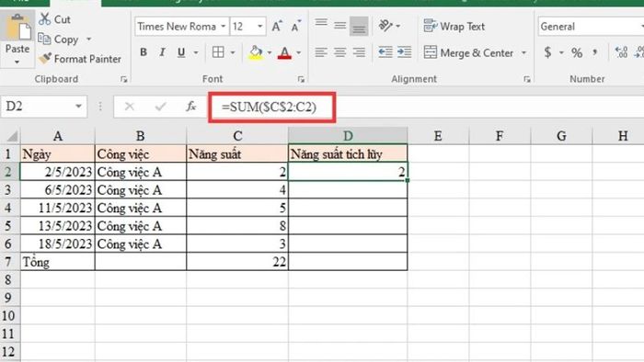Open borders dropdown arrow
Screen dimensions: 644x362
[233, 52]
